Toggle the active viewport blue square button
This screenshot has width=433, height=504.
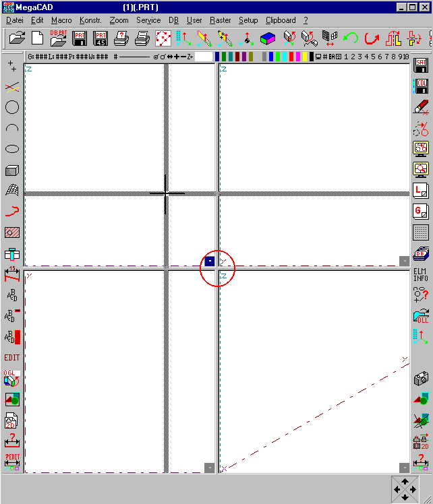click(210, 261)
